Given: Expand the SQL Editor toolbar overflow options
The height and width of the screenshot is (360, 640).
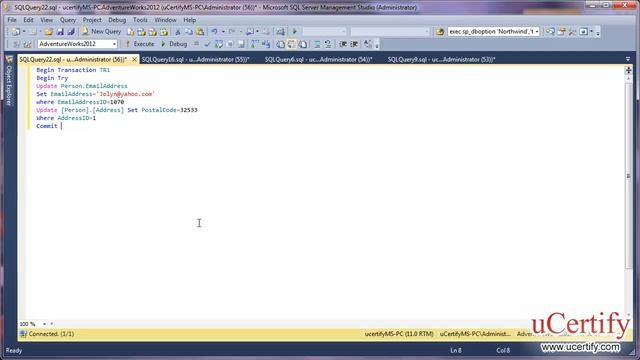Looking at the screenshot, I should (x=377, y=45).
